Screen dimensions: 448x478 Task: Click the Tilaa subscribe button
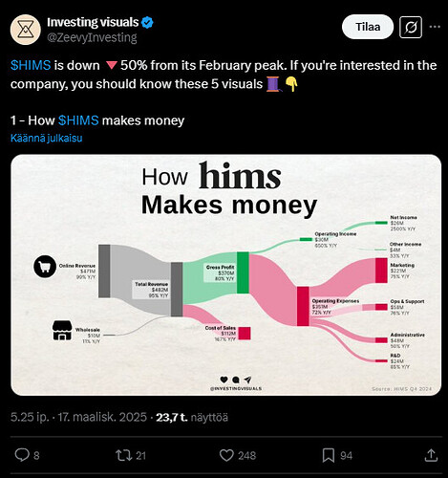pos(368,27)
